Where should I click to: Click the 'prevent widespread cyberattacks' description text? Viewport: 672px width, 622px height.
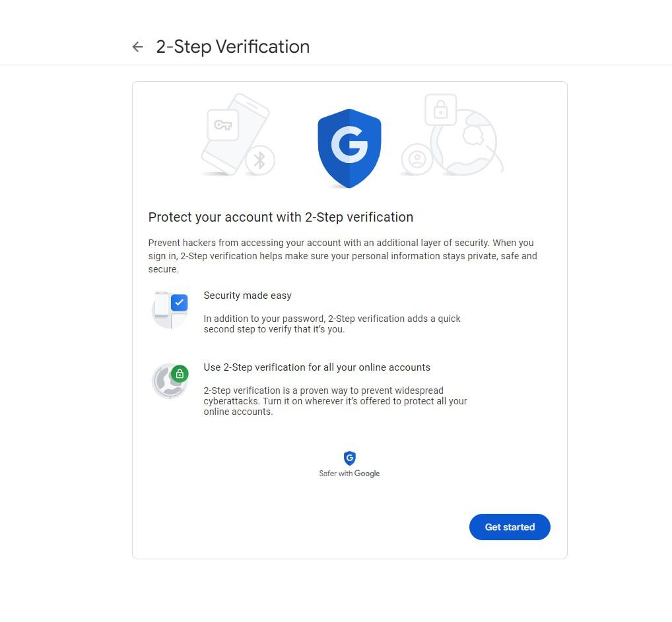click(x=335, y=401)
